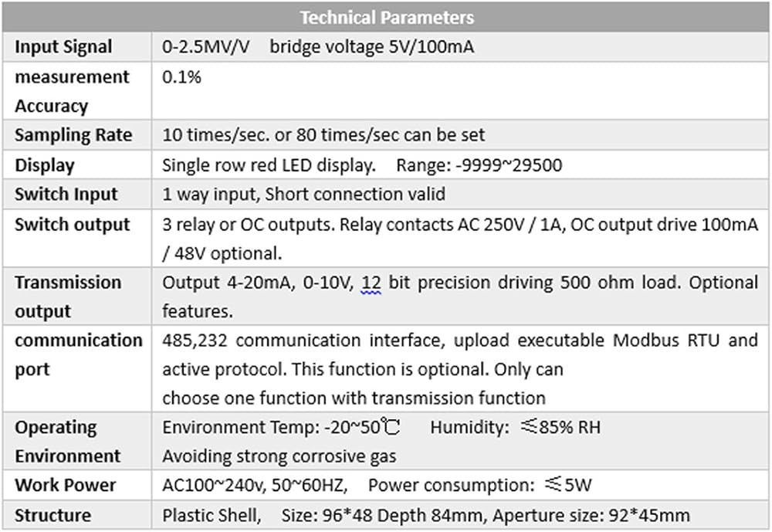The image size is (772, 532).
Task: Click the Technical Parameters table header
Action: (x=386, y=17)
